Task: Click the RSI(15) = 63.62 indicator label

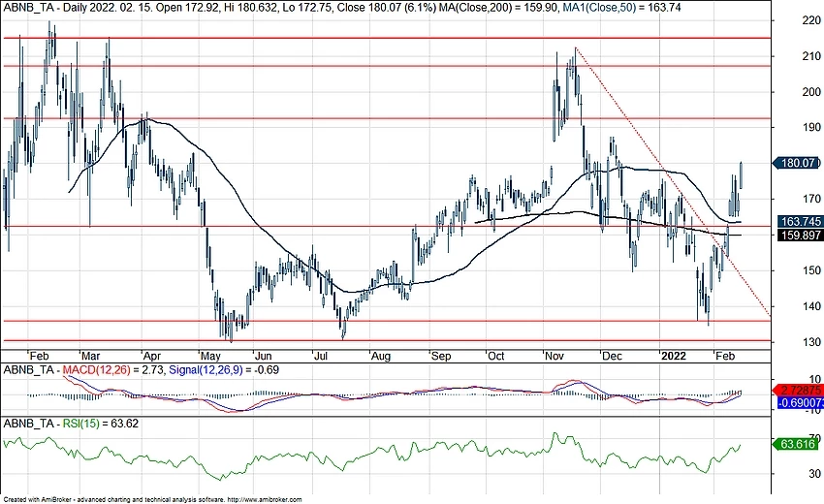Action: click(101, 424)
